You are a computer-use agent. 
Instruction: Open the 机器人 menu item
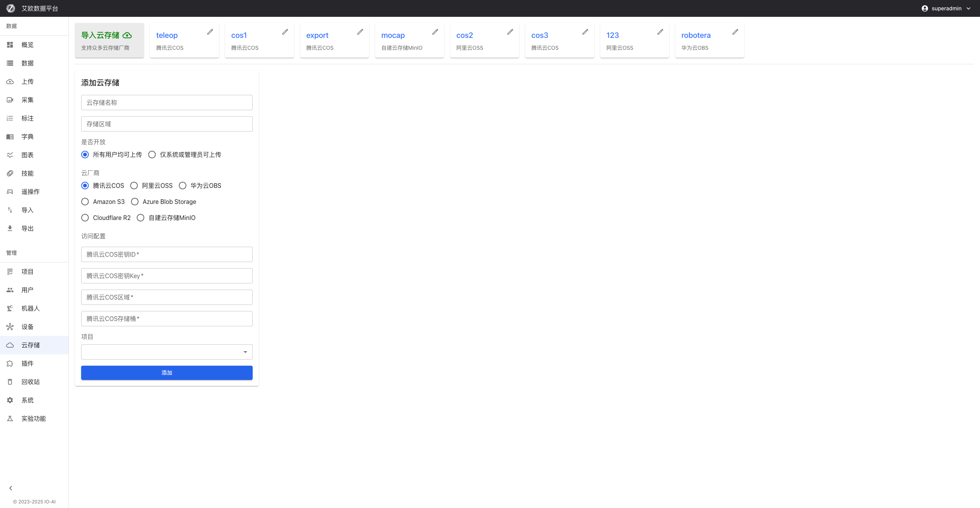pyautogui.click(x=34, y=308)
